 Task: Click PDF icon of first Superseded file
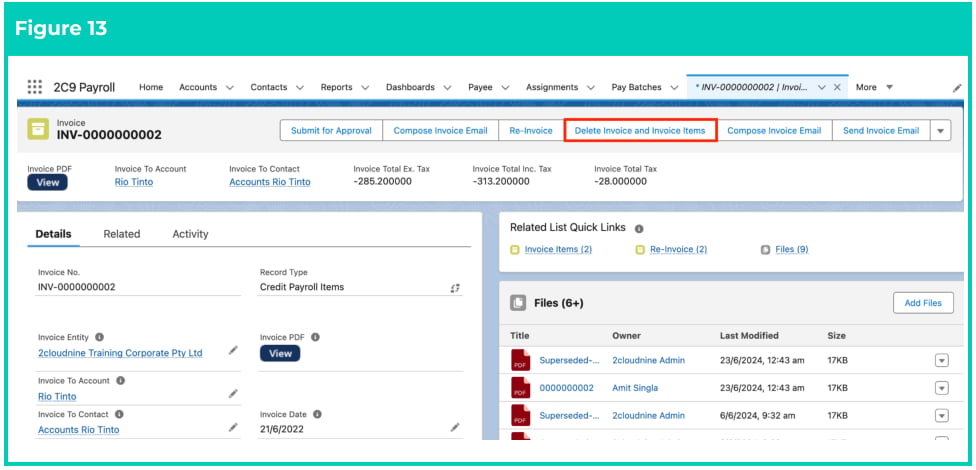520,360
